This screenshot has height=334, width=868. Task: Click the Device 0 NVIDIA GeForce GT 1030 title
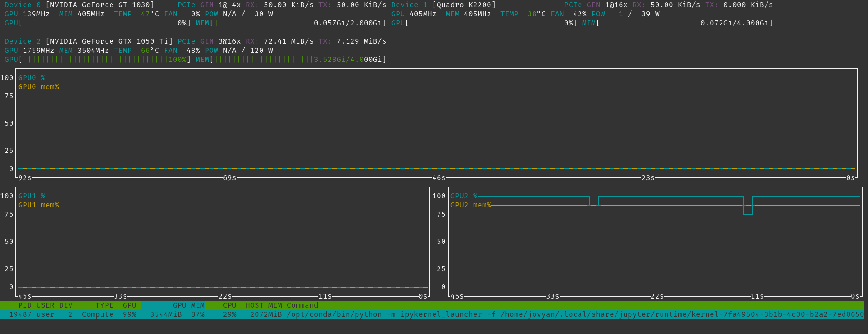pyautogui.click(x=80, y=5)
